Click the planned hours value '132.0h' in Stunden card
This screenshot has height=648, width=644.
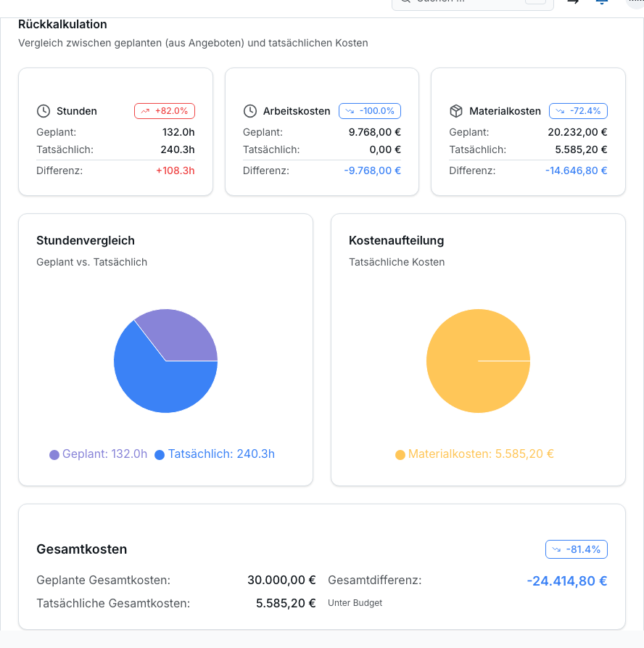[x=178, y=132]
